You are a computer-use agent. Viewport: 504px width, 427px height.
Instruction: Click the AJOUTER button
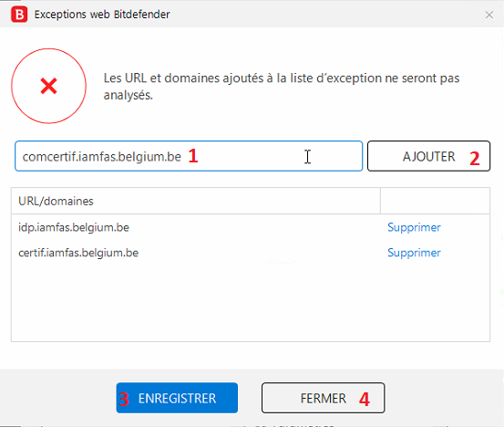coord(428,156)
